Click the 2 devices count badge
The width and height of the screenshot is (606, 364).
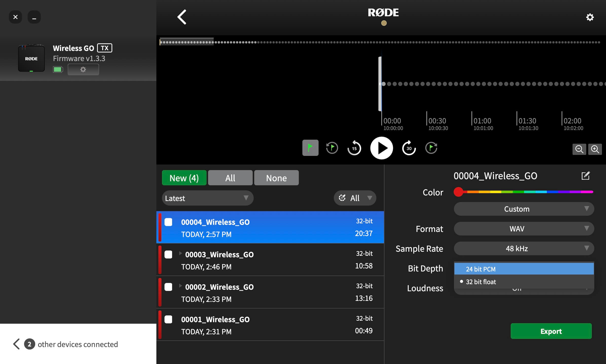(x=29, y=344)
